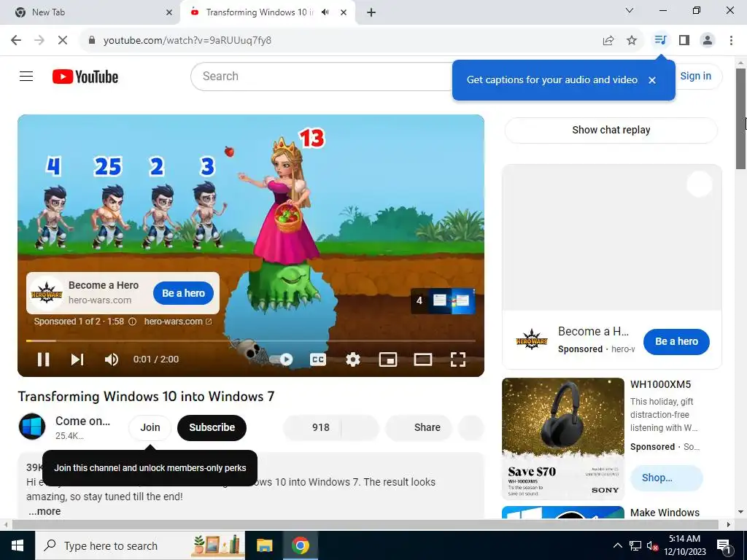The width and height of the screenshot is (747, 560).
Task: Skip to next video with Next button
Action: (x=77, y=359)
